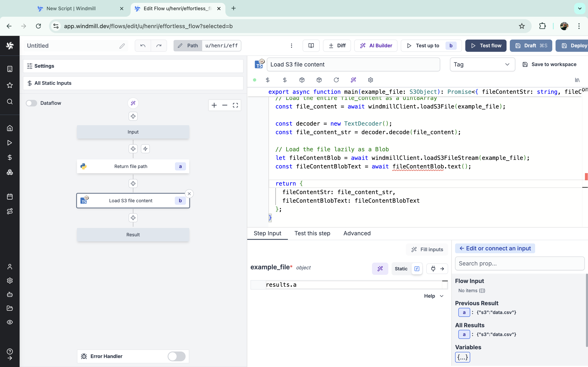Click the reset/refresh icon above the code
The width and height of the screenshot is (588, 367).
tap(336, 80)
